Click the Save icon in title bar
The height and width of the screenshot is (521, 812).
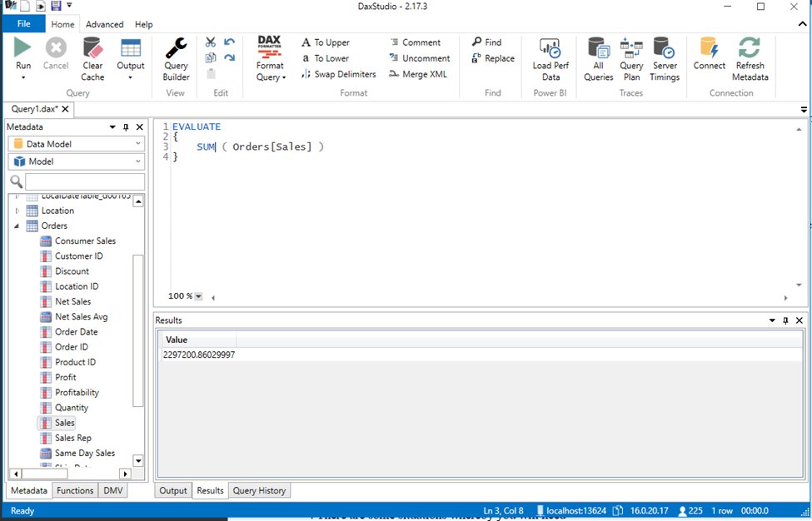[56, 6]
